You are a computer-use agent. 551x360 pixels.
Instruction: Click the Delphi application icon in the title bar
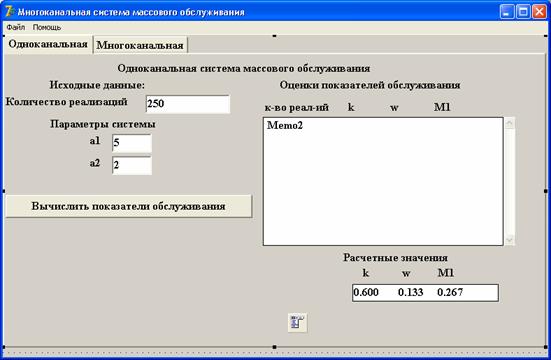pos(10,12)
